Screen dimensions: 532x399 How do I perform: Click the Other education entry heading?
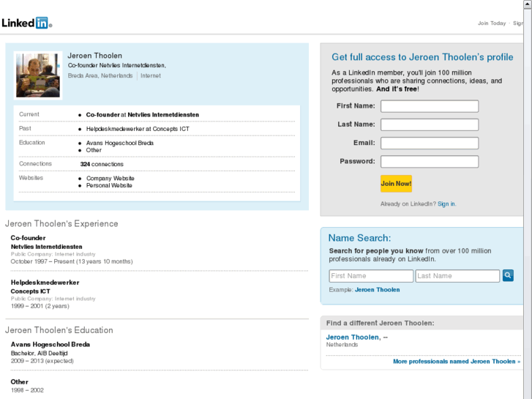pos(19,382)
